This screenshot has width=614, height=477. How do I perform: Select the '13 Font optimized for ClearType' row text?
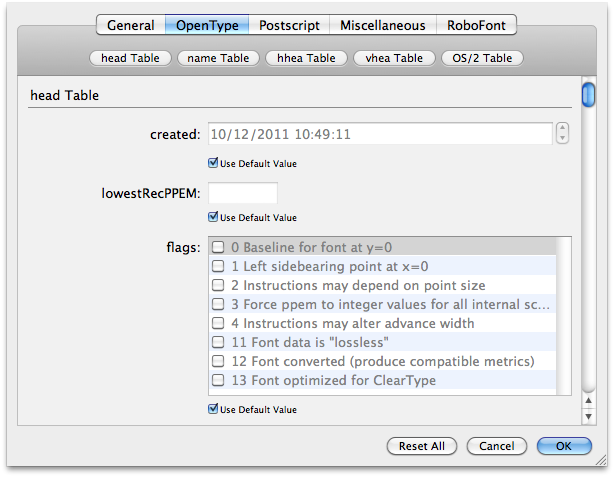[x=334, y=380]
